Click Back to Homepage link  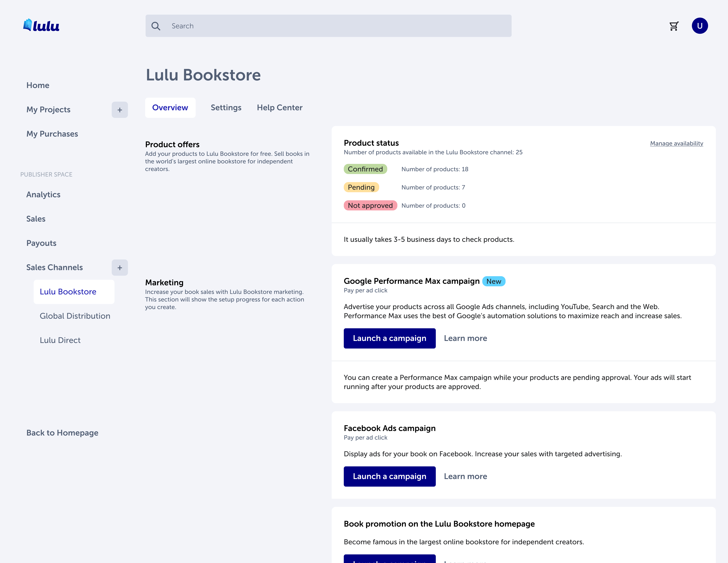point(62,433)
